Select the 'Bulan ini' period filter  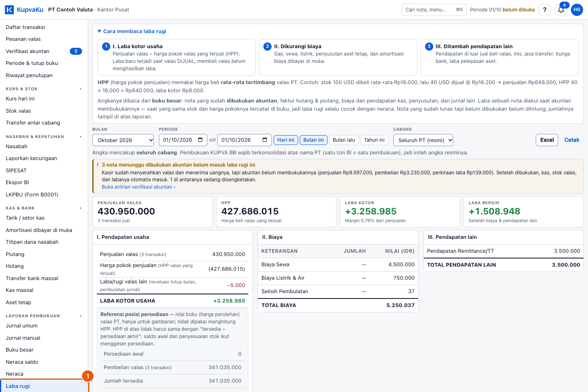pos(314,140)
